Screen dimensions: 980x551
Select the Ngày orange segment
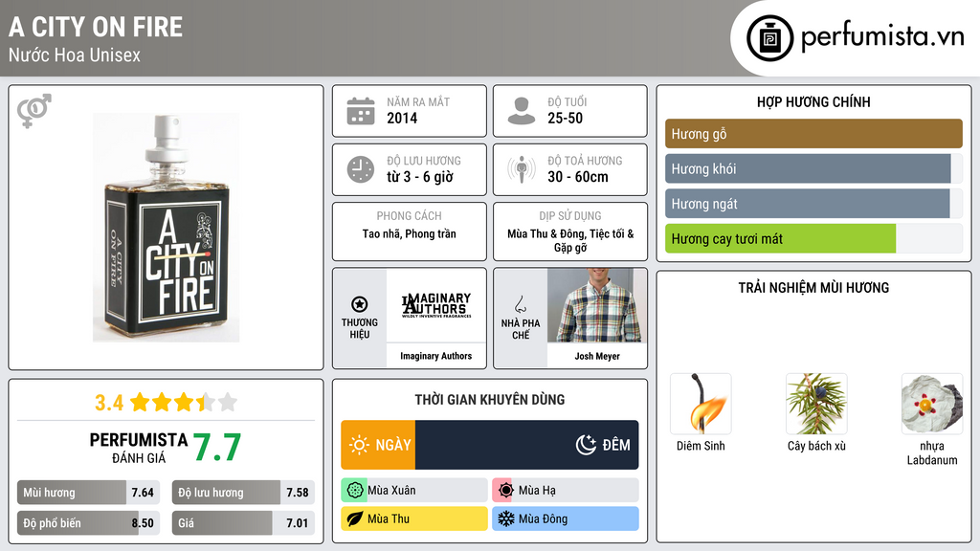click(378, 445)
